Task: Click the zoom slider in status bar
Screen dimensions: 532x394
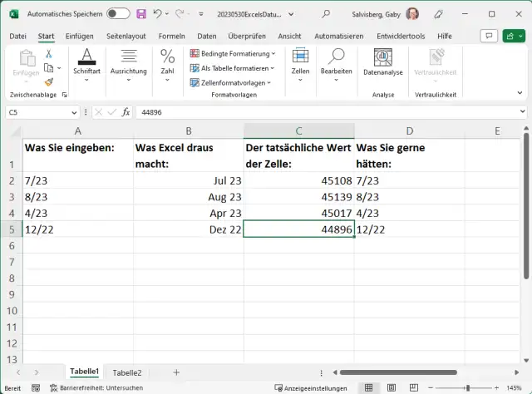Action: (465, 387)
